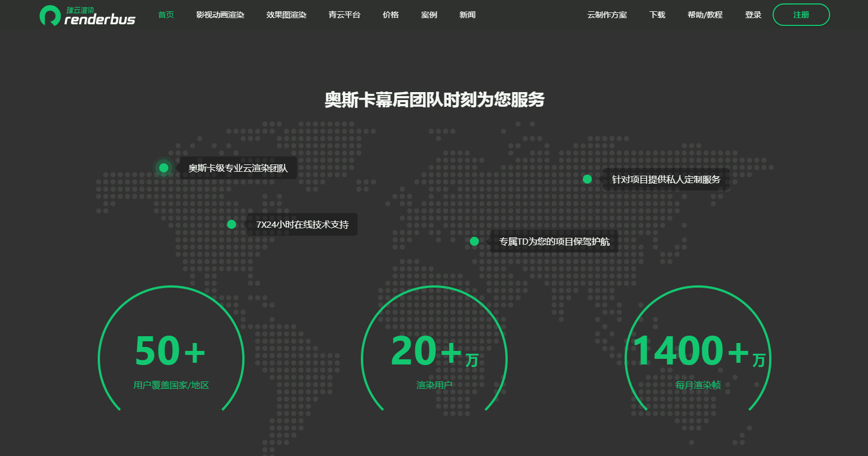
Task: Click the 20+万 statistic number
Action: [434, 351]
